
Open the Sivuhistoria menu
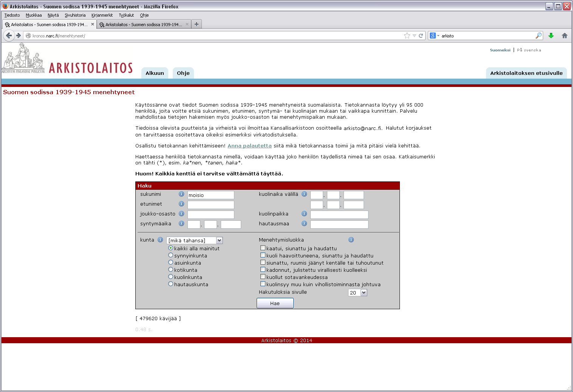point(75,15)
